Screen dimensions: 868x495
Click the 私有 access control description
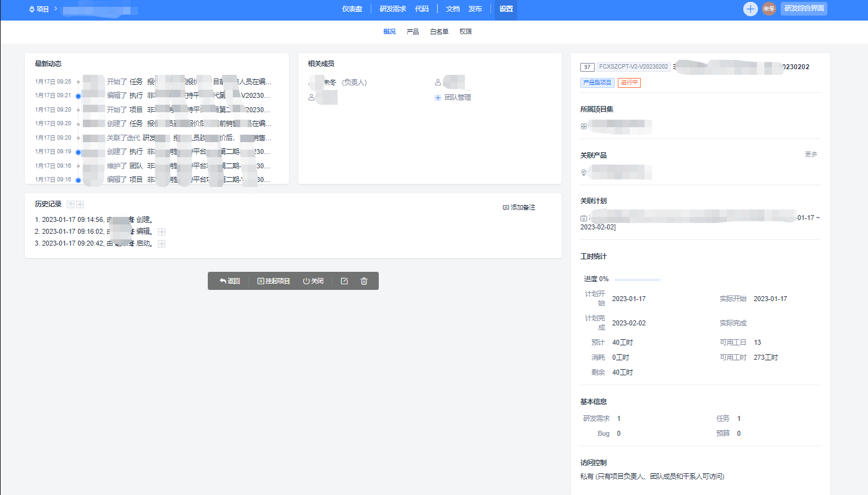click(652, 477)
